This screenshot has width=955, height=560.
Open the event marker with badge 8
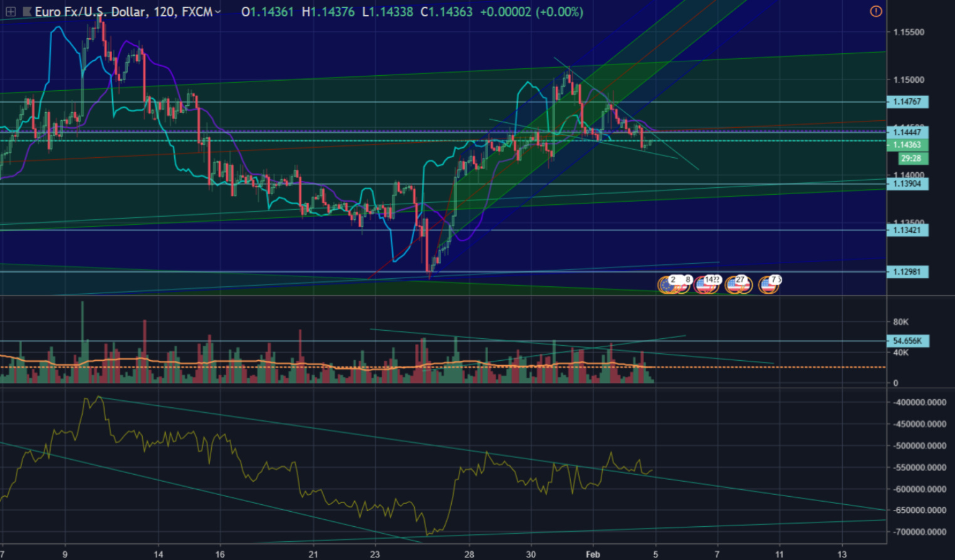coord(682,285)
